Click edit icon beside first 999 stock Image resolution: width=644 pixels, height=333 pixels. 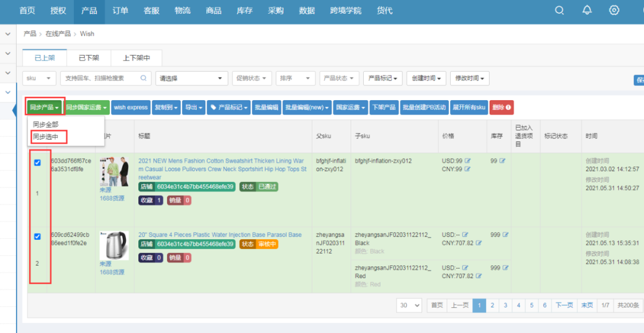coord(505,235)
